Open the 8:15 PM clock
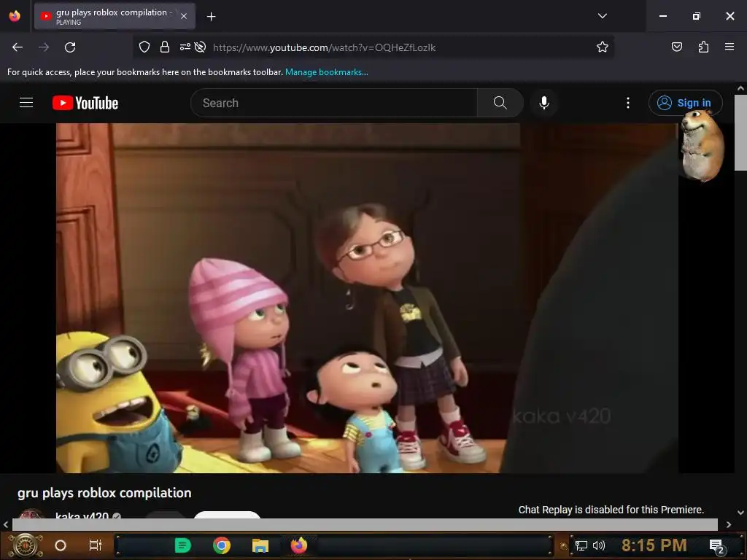Image resolution: width=747 pixels, height=560 pixels. click(654, 545)
